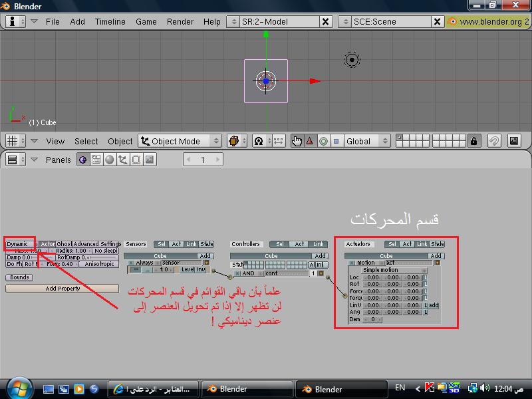Open the Always sensor type dropdown
This screenshot has height=399, width=532.
tap(147, 263)
